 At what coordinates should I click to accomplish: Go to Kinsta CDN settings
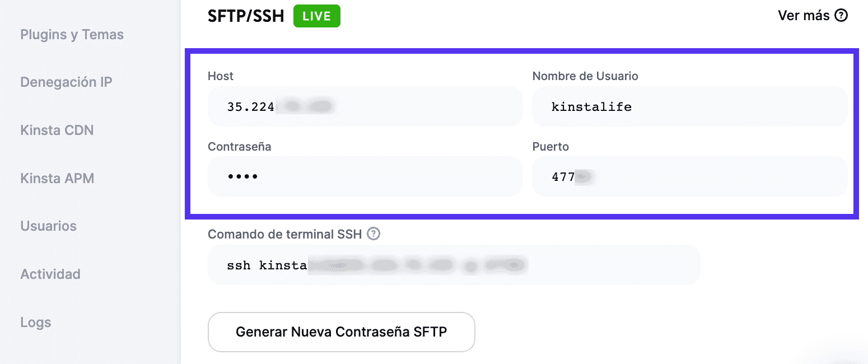point(57,130)
